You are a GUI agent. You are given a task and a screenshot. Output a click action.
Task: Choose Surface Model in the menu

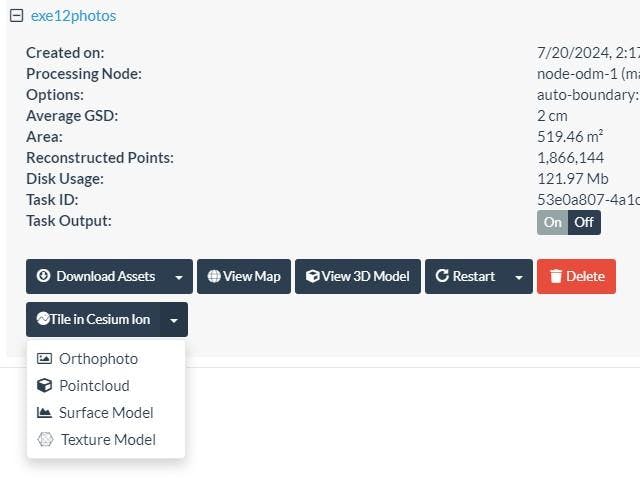coord(105,412)
